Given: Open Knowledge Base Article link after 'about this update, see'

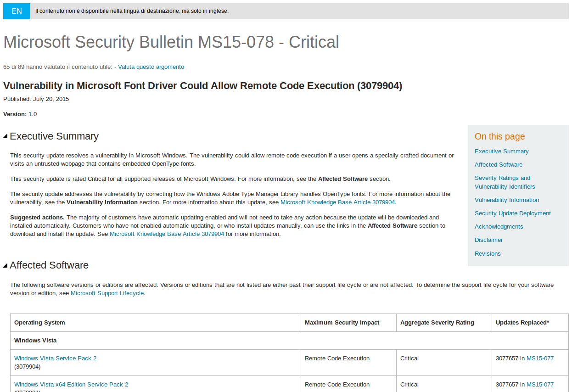Looking at the screenshot, I should pyautogui.click(x=337, y=202).
